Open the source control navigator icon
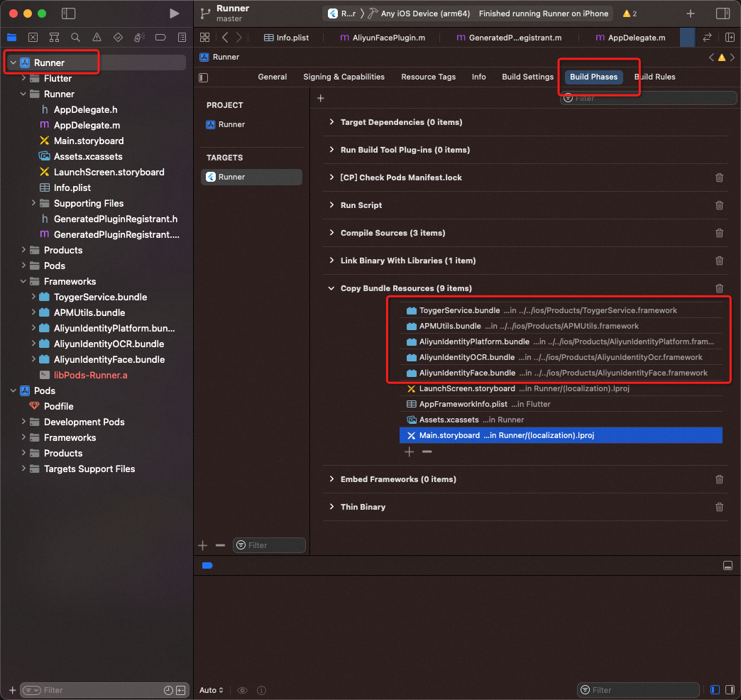 [x=33, y=38]
